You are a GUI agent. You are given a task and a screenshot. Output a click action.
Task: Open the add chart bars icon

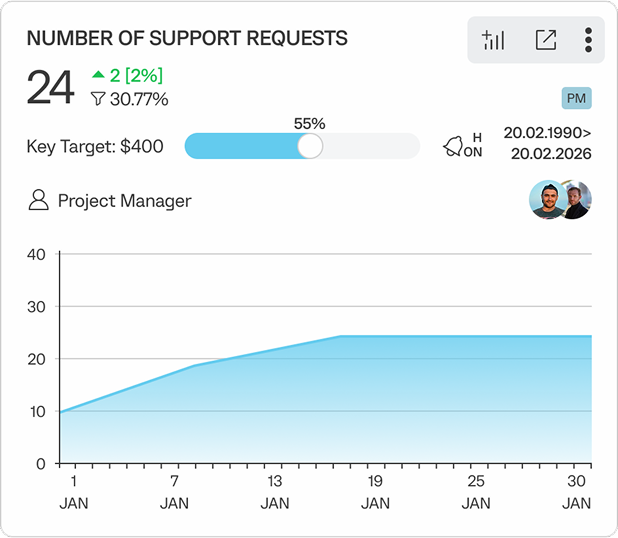(x=493, y=40)
